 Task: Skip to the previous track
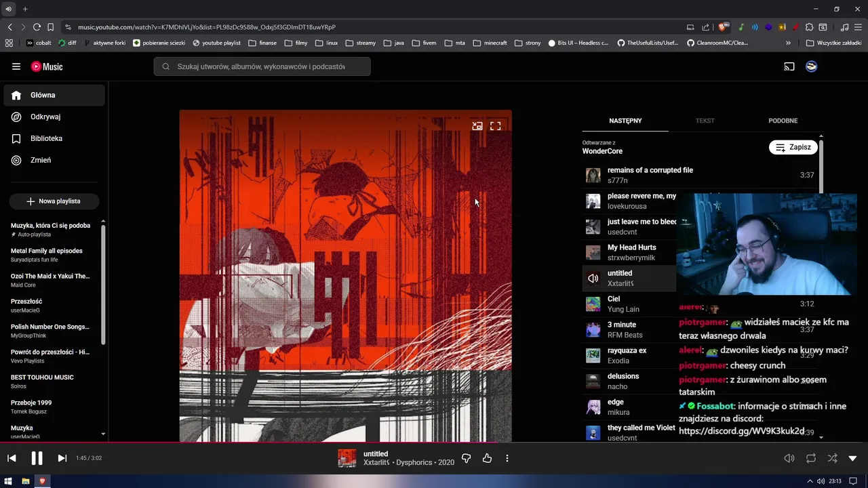click(12, 458)
